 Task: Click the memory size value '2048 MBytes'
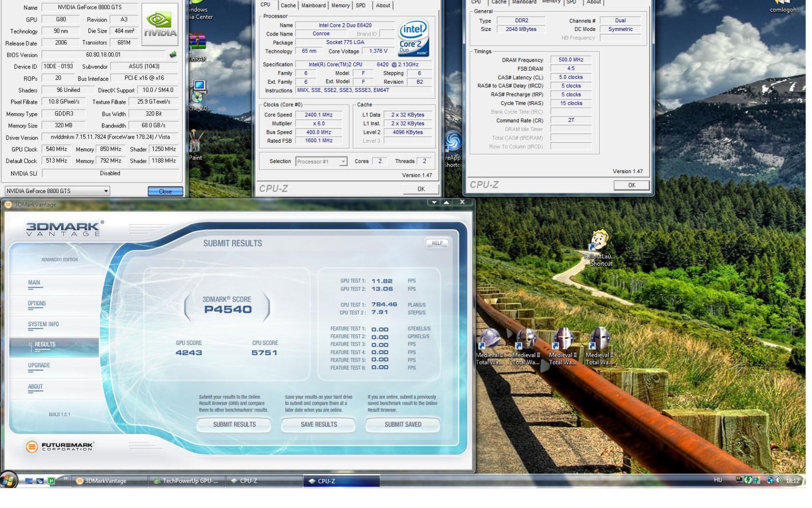click(521, 29)
